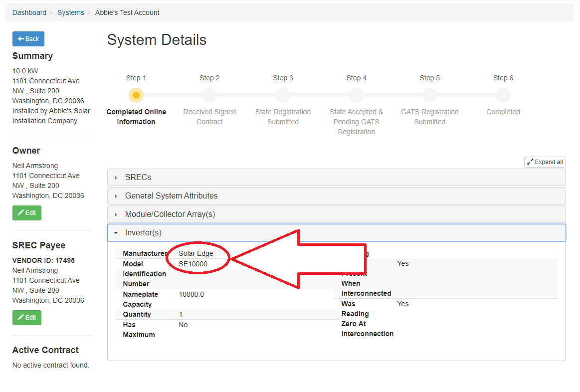Expand General System Attributes section

click(171, 196)
